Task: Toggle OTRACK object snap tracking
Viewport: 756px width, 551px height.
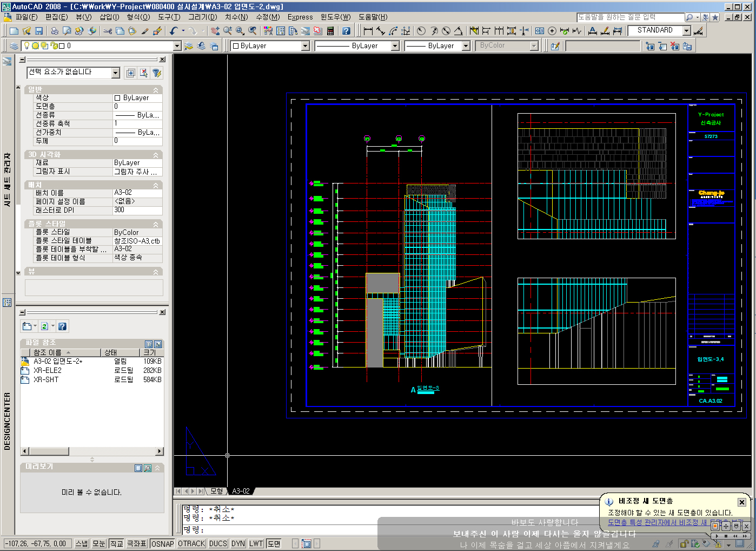Action: [191, 543]
